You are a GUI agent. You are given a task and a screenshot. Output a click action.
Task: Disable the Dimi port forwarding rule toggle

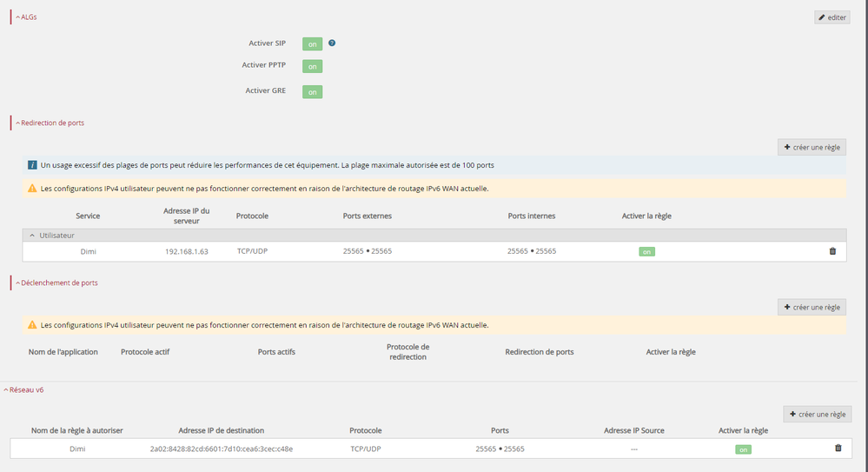646,252
